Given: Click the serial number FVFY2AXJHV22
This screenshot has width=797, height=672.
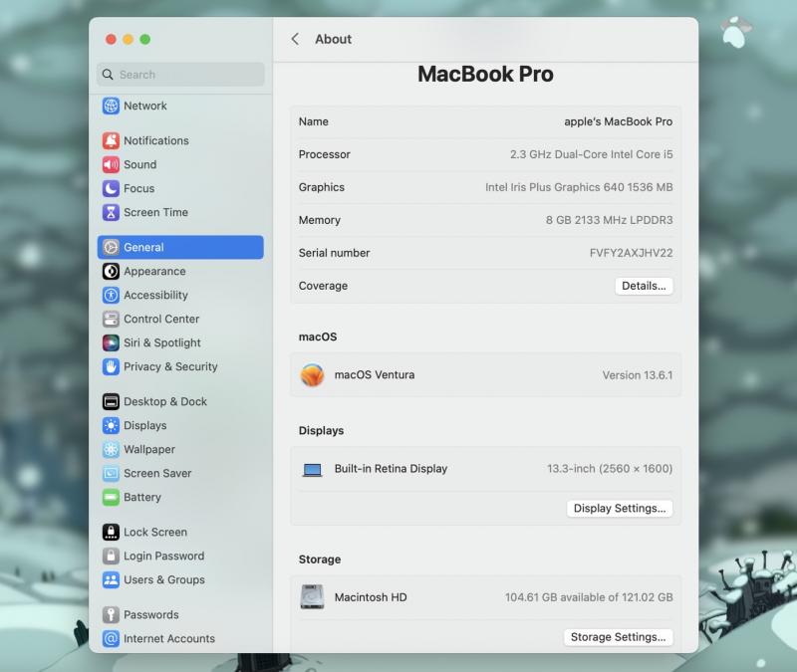Looking at the screenshot, I should coord(631,253).
